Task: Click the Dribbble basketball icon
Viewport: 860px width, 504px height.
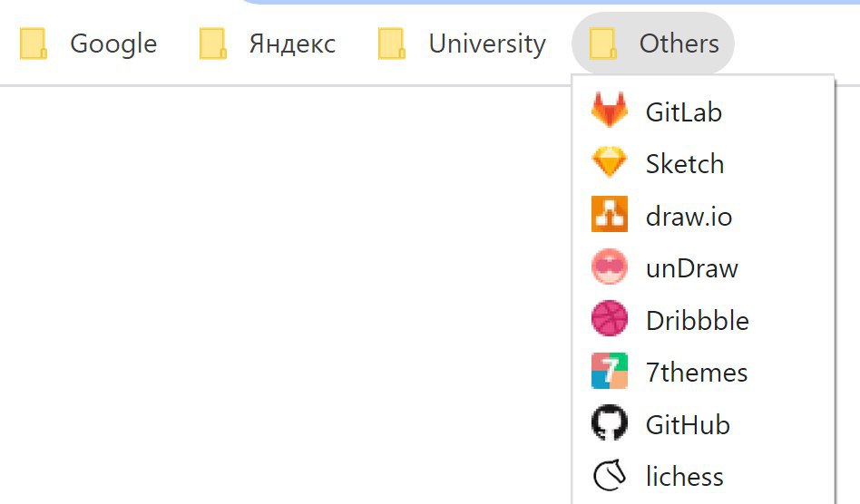Action: coord(610,318)
